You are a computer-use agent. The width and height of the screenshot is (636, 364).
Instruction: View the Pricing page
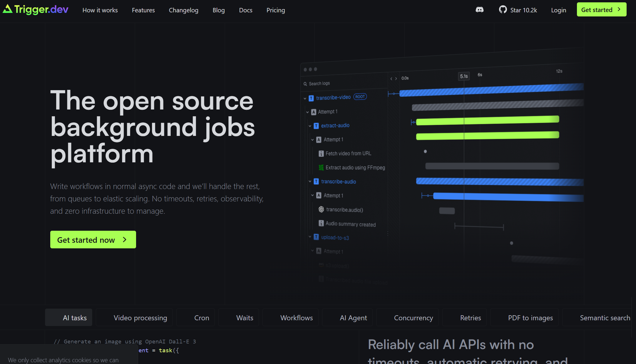276,10
